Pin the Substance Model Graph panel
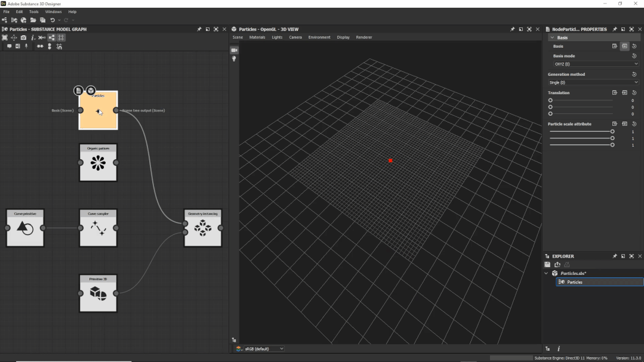644x362 pixels. [199, 29]
